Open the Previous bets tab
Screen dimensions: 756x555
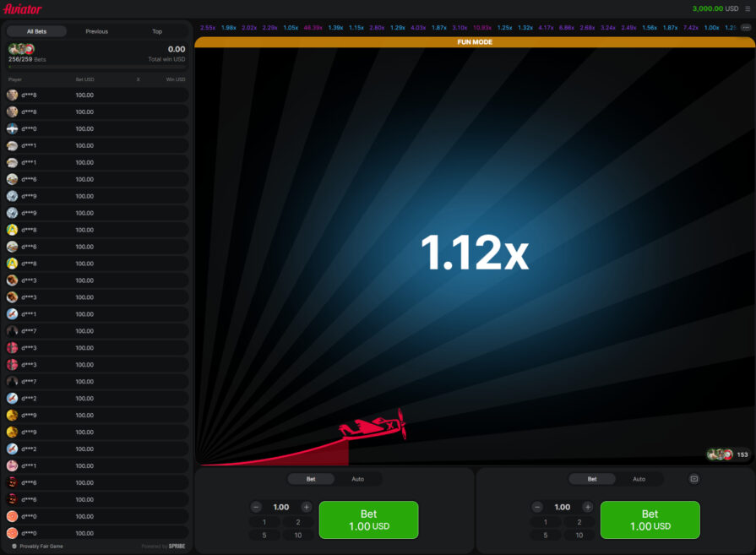(96, 31)
